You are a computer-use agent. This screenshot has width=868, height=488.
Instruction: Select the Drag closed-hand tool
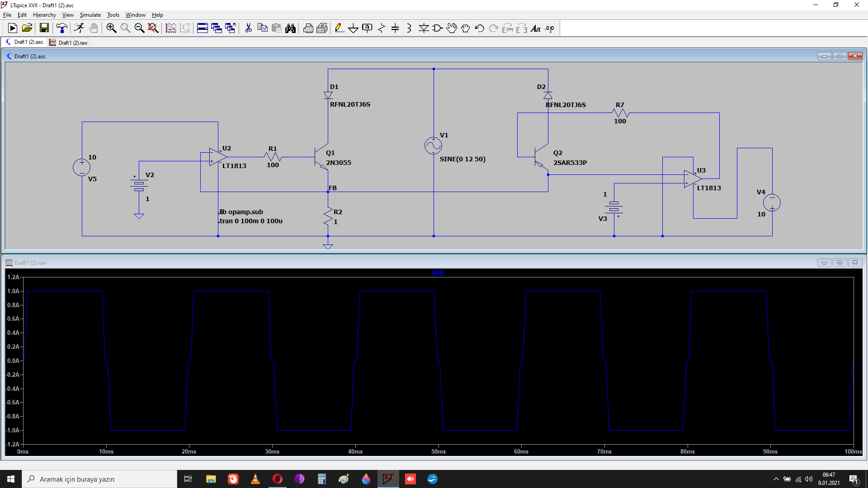point(466,28)
